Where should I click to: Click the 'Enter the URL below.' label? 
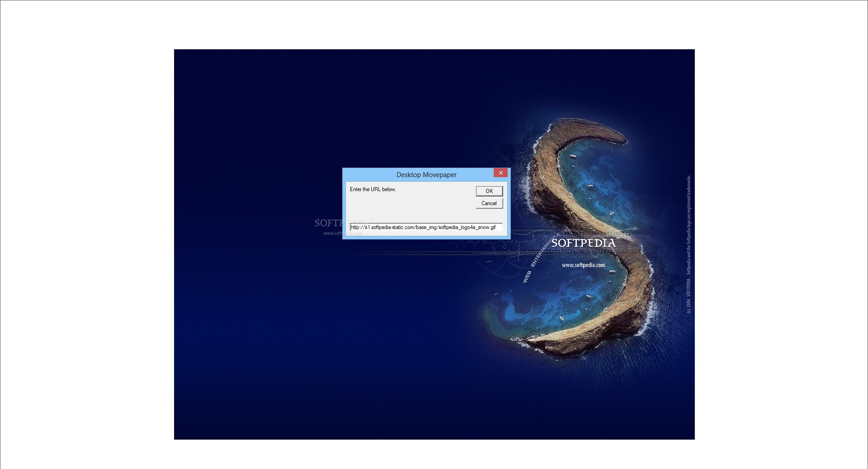coord(373,189)
